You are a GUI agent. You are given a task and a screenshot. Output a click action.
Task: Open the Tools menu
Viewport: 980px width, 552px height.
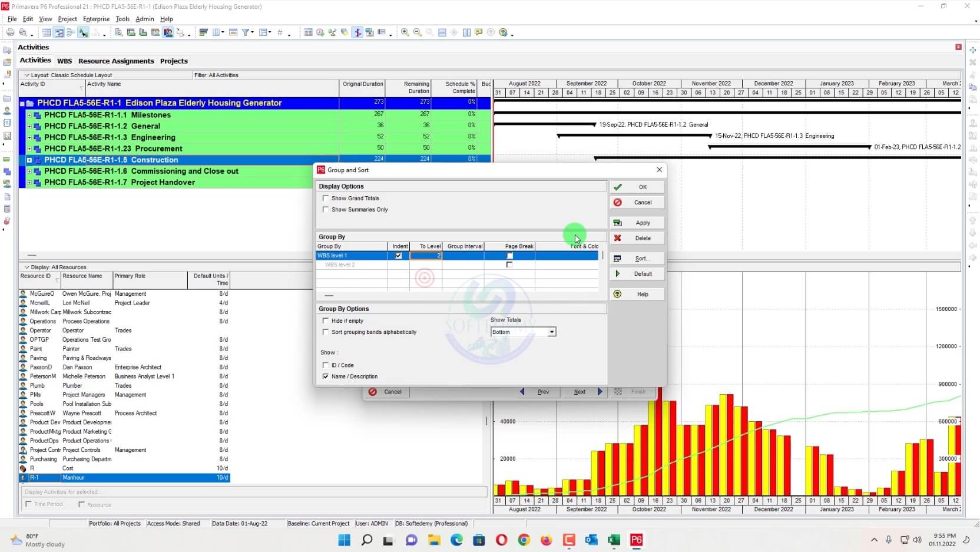click(122, 19)
